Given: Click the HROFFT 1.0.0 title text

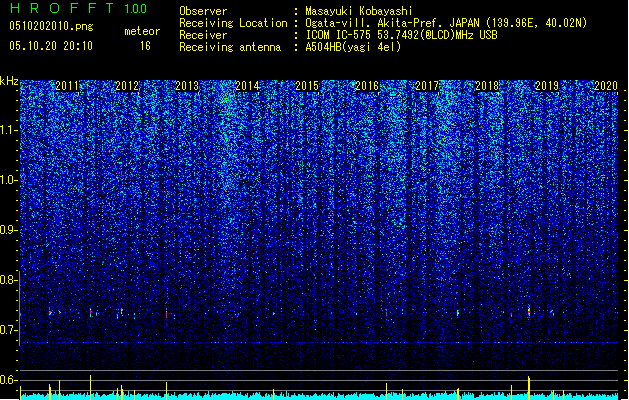Looking at the screenshot, I should point(78,8).
